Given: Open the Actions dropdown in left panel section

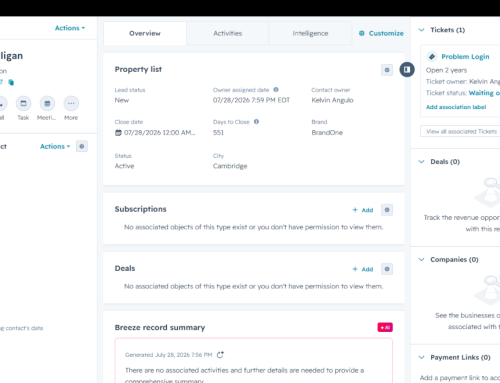Looking at the screenshot, I should coord(55,146).
